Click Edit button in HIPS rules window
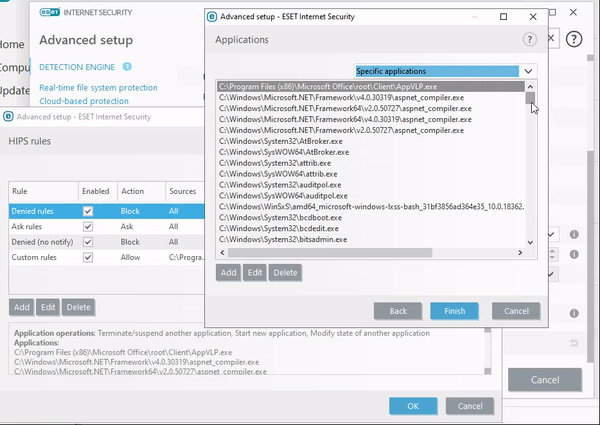Image resolution: width=600 pixels, height=425 pixels. pos(48,307)
